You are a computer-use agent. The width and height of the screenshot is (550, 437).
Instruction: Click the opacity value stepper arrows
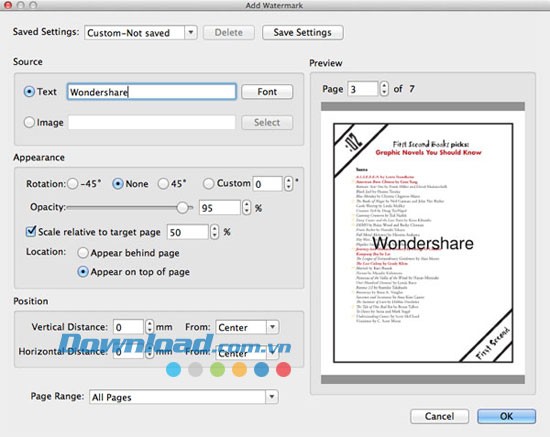(247, 208)
